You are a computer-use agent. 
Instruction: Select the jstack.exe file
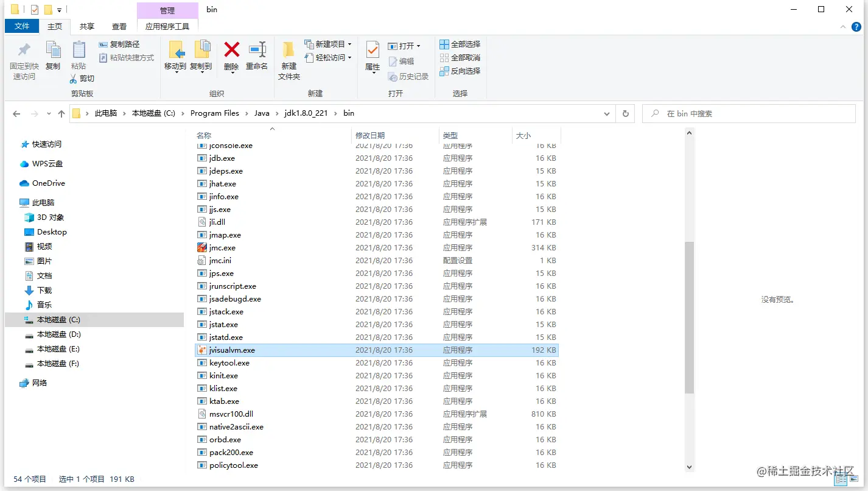click(x=377, y=312)
